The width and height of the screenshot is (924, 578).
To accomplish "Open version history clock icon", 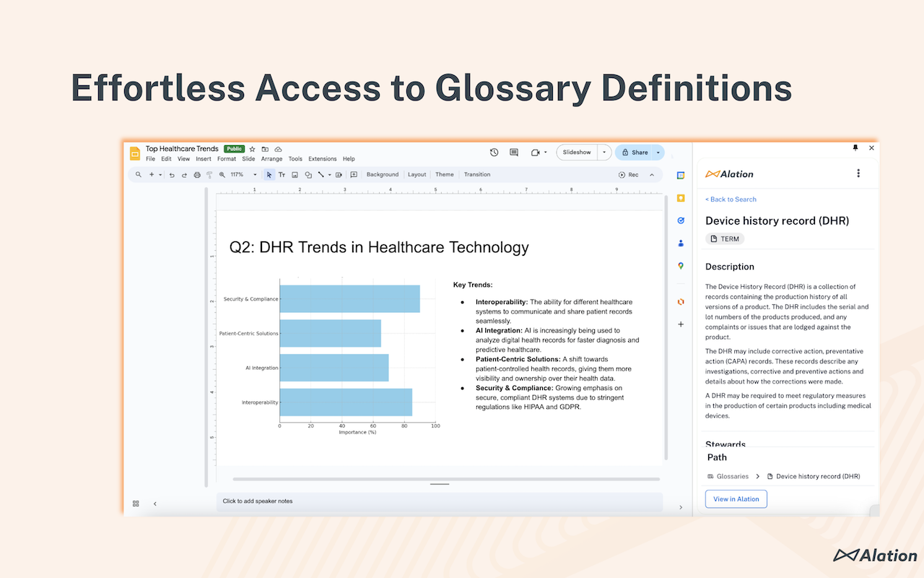I will tap(494, 152).
